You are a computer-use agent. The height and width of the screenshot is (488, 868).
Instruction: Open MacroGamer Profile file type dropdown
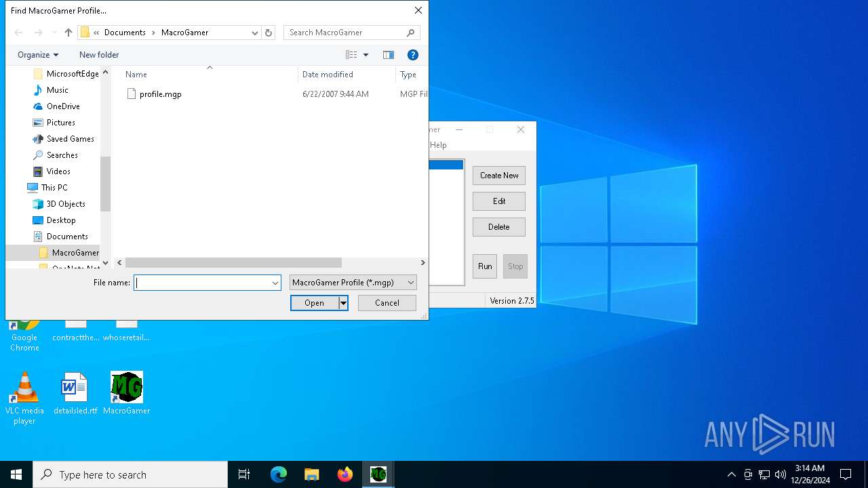(x=353, y=283)
